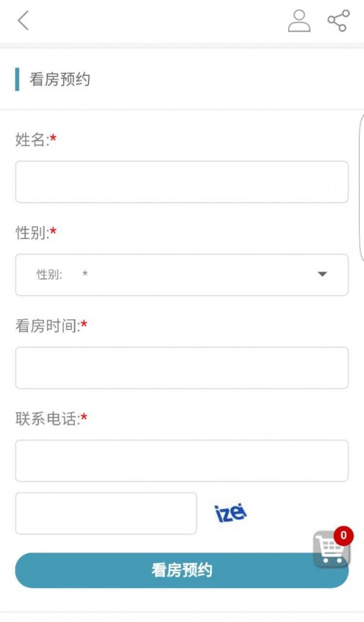Click the 性别 dropdown arrow
This screenshot has width=364, height=622.
(322, 275)
